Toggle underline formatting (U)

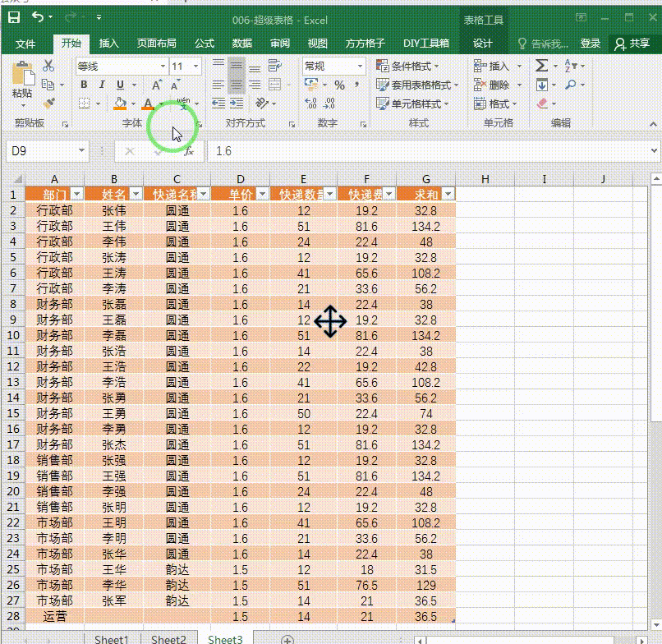(120, 85)
